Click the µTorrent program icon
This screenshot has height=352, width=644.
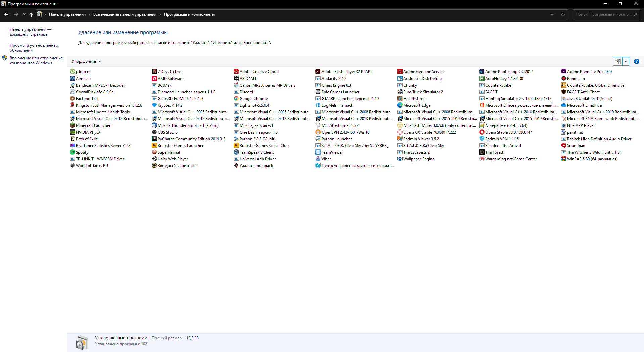pos(72,71)
